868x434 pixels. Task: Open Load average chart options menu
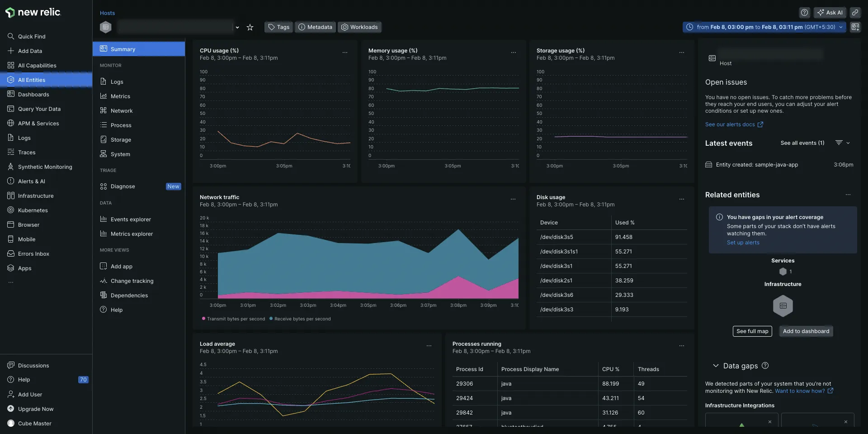[x=429, y=346]
